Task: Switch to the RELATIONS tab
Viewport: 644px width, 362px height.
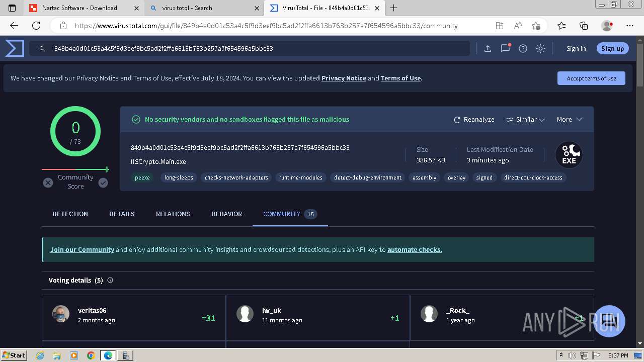Action: tap(173, 214)
